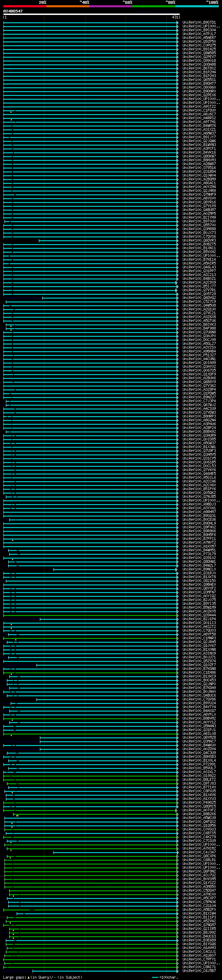Select hit UniRef100_A0T0F2

click(x=199, y=810)
